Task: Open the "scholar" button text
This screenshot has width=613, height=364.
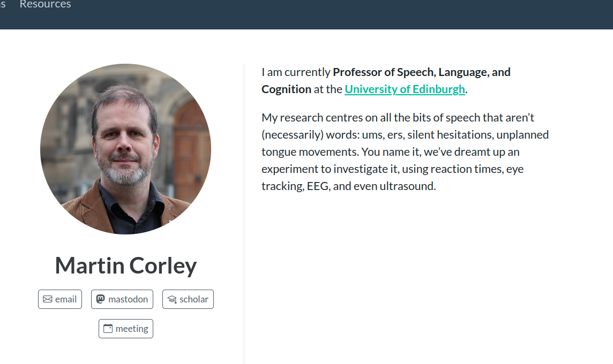Action: pos(194,299)
